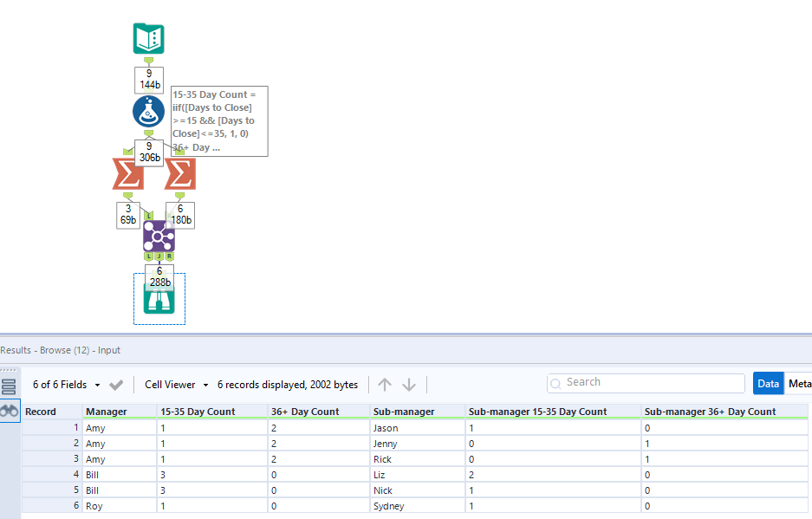Switch to the Data tab
The height and width of the screenshot is (519, 812).
[x=768, y=383]
